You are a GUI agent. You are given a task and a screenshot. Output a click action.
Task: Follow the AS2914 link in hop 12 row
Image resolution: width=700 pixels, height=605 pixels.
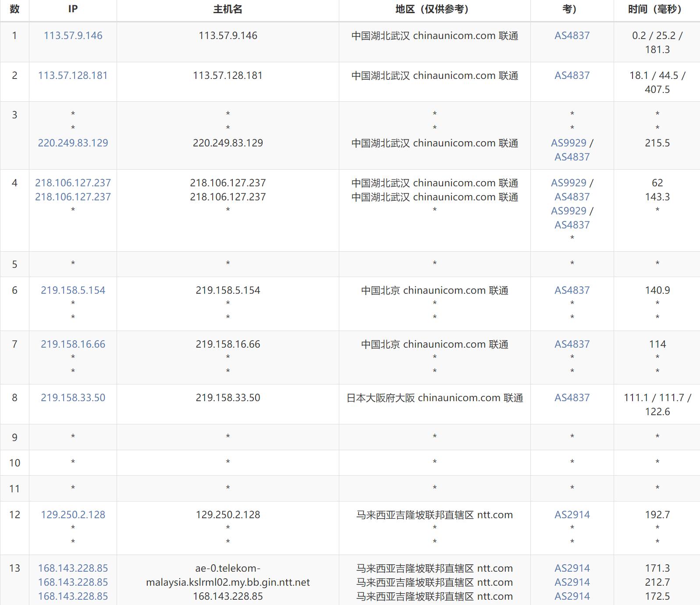coord(572,515)
